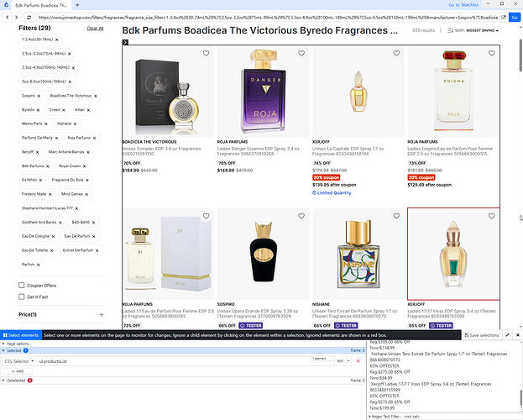Screen dimensions: 523x420
Task: Click the Limited Quantity label
Action: (x=332, y=193)
